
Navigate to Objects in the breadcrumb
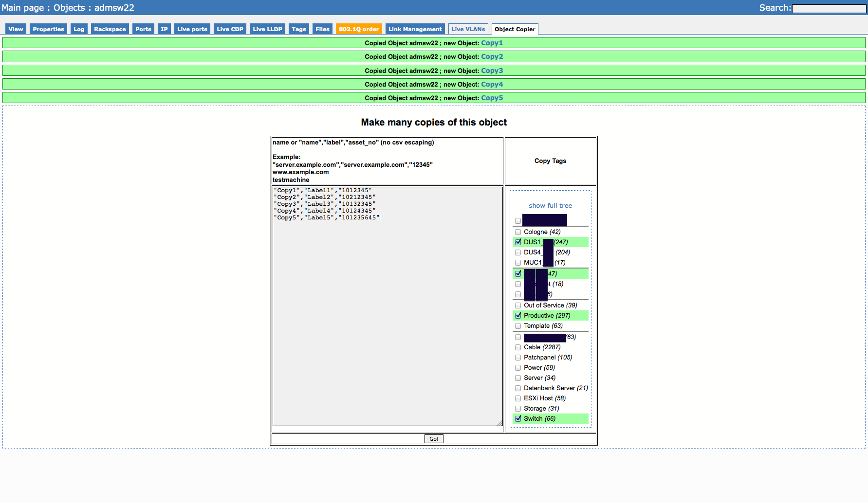pos(69,8)
